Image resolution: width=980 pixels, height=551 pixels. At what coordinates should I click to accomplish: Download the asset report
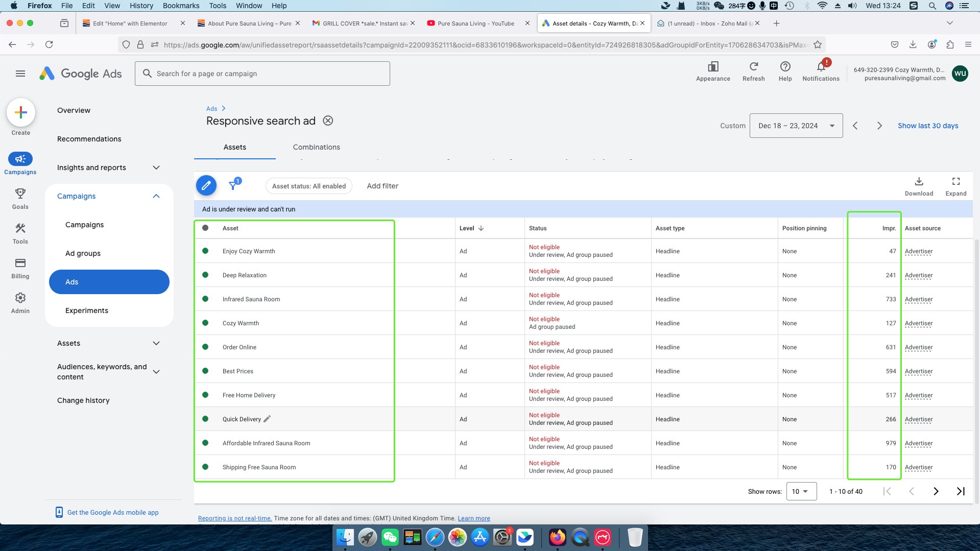(x=918, y=186)
